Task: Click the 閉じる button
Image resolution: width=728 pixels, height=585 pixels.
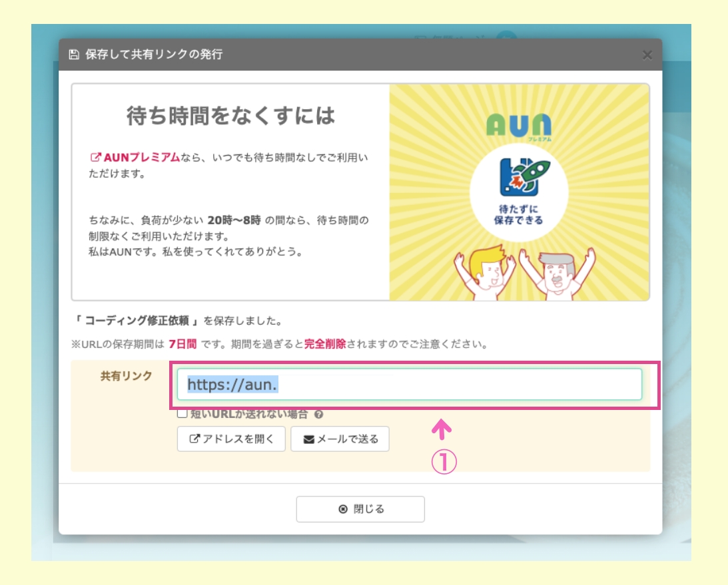Action: point(360,509)
